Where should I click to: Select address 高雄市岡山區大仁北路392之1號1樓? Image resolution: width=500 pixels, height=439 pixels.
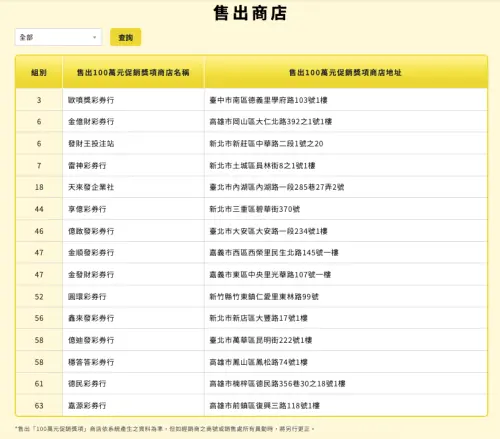[271, 122]
